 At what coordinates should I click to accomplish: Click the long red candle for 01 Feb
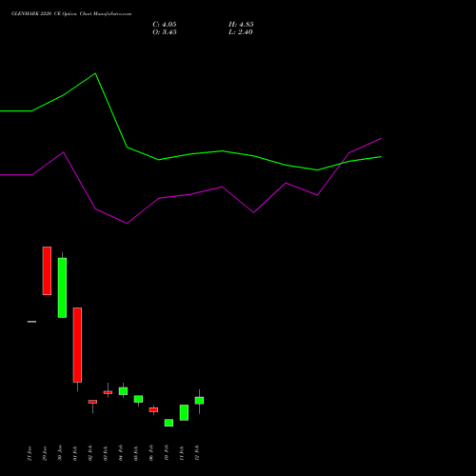point(77,345)
